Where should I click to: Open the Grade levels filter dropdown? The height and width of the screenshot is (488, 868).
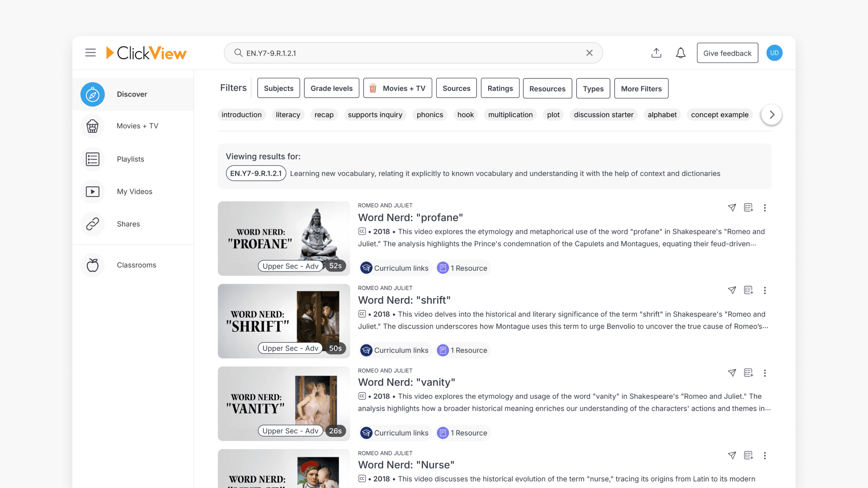[x=331, y=88]
